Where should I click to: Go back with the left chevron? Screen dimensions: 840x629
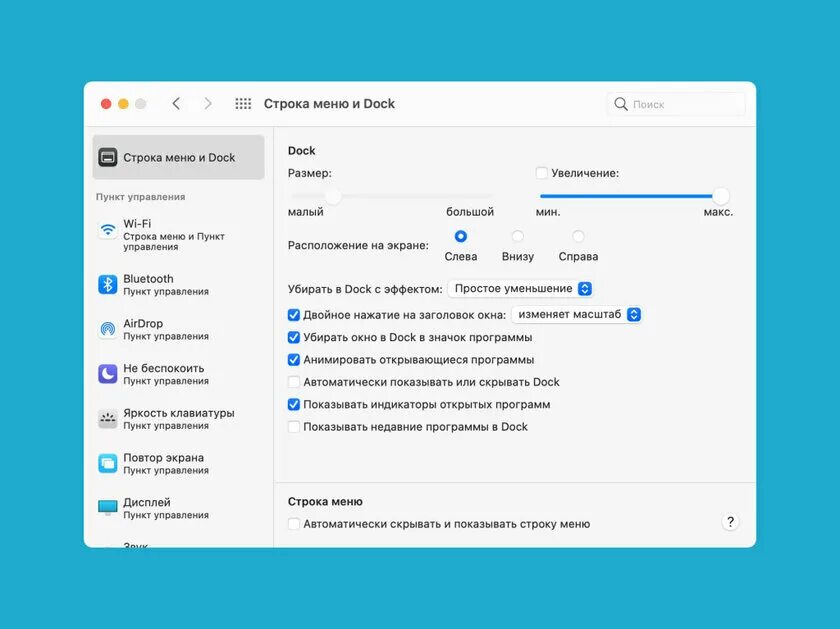pos(176,103)
